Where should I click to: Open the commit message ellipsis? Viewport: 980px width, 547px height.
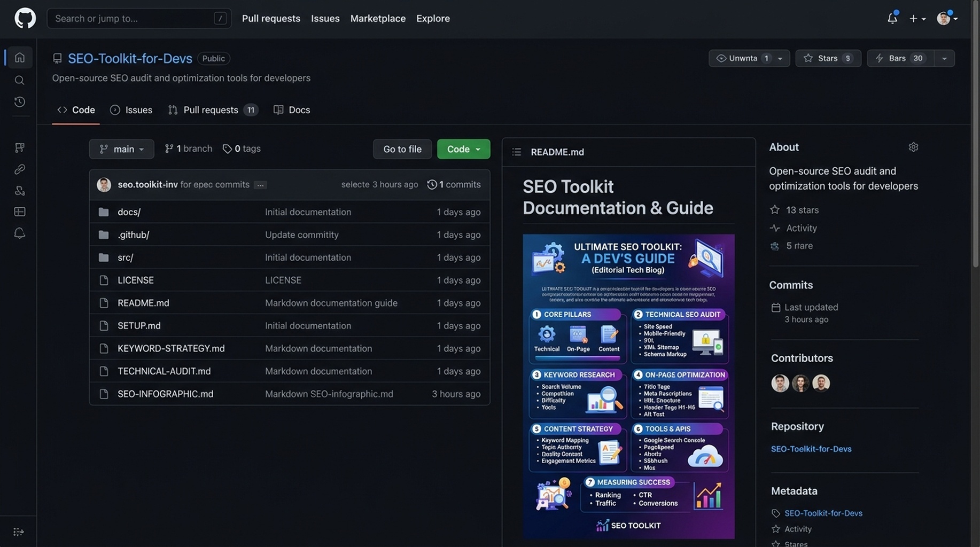click(260, 185)
